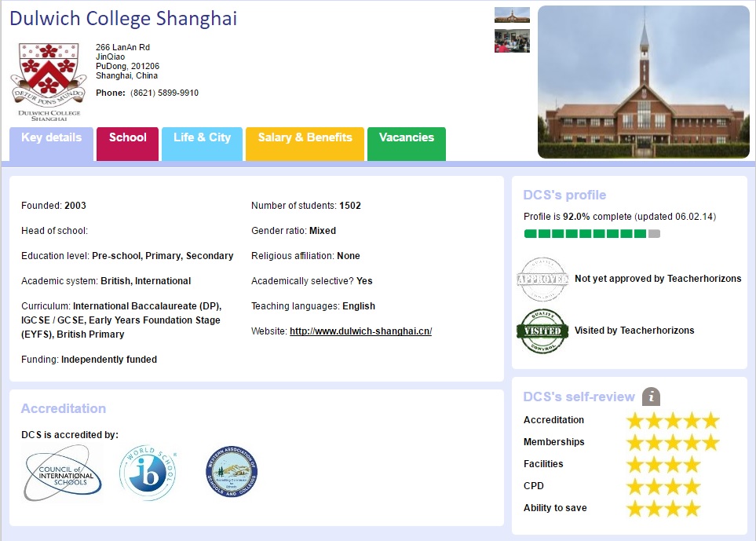Viewport: 756px width, 541px height.
Task: Select the Salary & Benefits tab
Action: pyautogui.click(x=305, y=144)
